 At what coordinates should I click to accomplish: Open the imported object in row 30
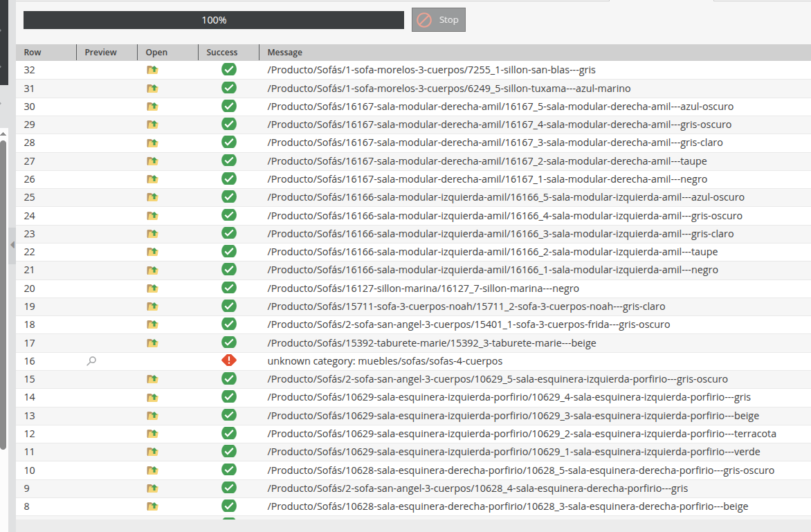152,107
